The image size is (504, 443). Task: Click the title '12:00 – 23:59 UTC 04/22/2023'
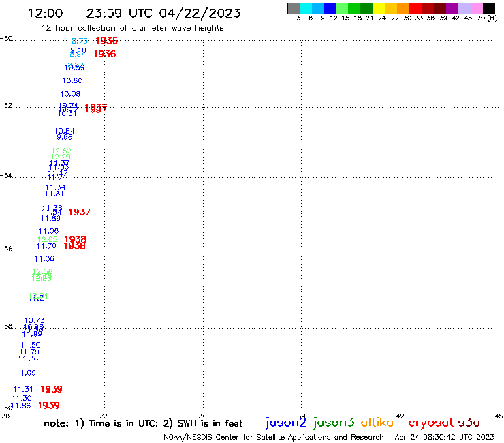pyautogui.click(x=134, y=13)
